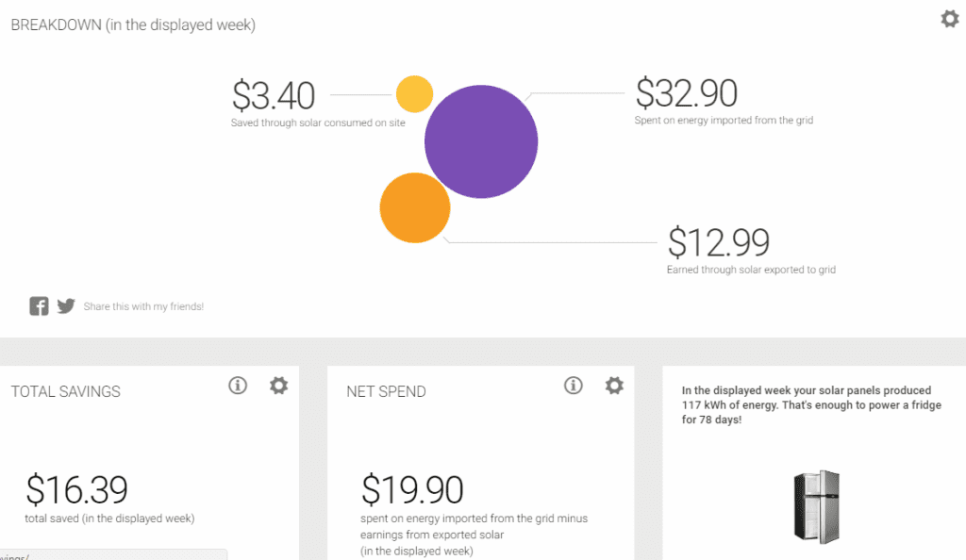Click the $19.90 net spend amount
This screenshot has width=966, height=560.
411,489
